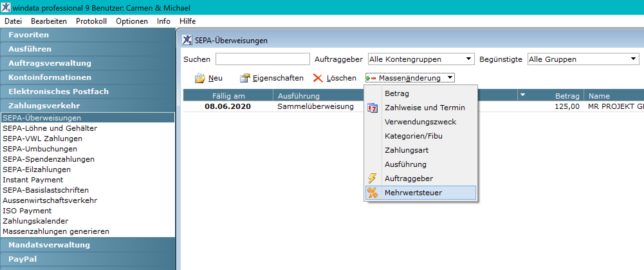Click the red X Löschen icon
Image resolution: width=644 pixels, height=270 pixels.
point(318,78)
